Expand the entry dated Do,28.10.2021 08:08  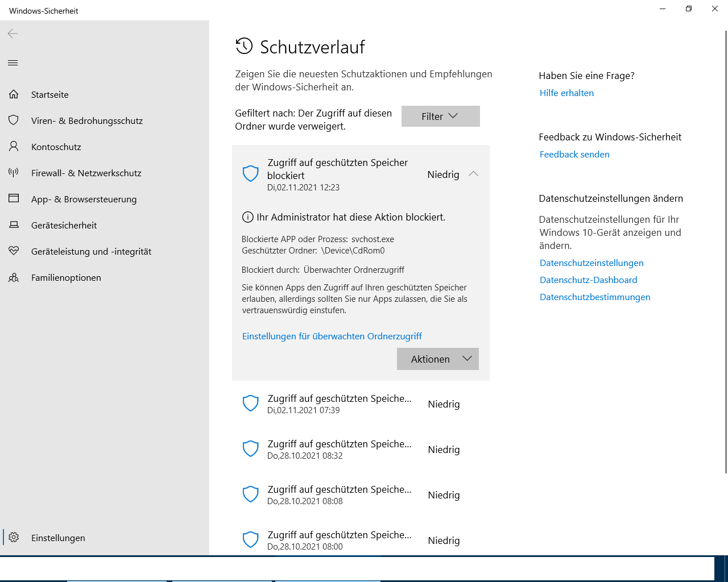coord(361,495)
